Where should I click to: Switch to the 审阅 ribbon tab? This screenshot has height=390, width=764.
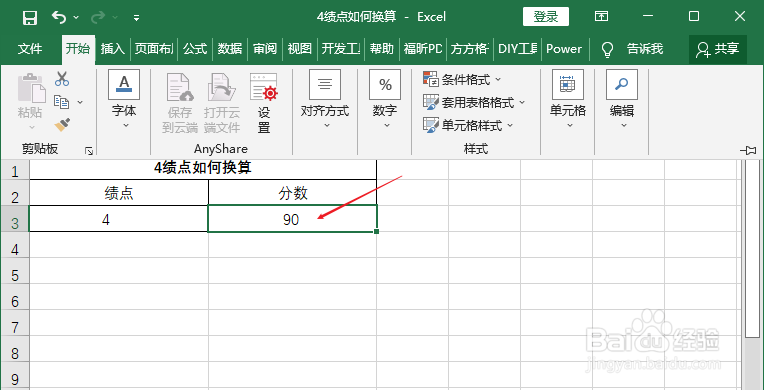click(265, 49)
